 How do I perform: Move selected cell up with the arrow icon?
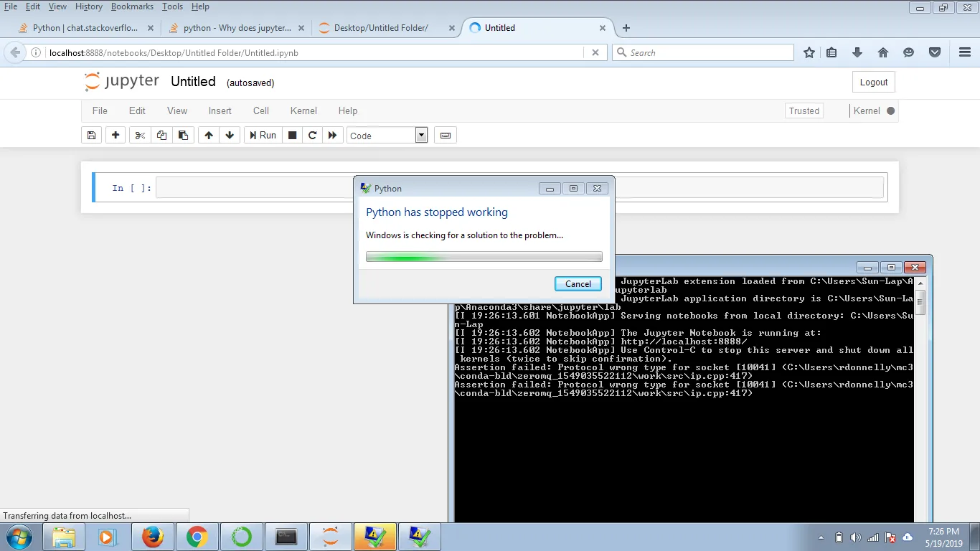[x=208, y=135]
